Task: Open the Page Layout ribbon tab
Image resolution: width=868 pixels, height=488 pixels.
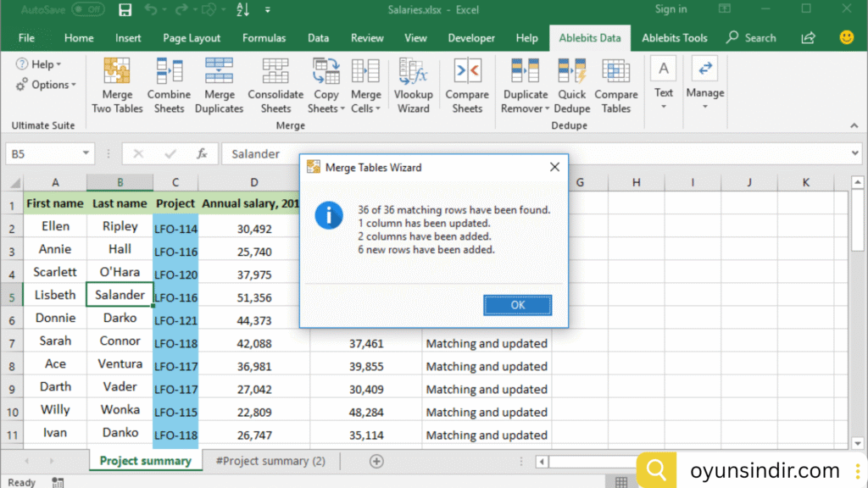Action: coord(192,38)
